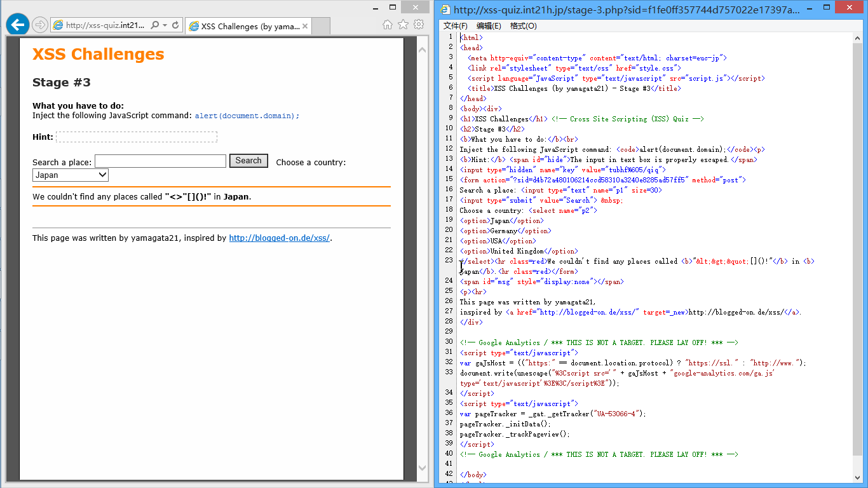868x488 pixels.
Task: Close the browser window with the X
Action: point(417,7)
